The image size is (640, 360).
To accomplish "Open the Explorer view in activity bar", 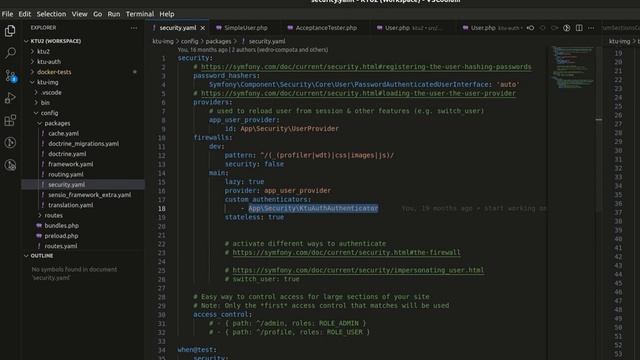I will 10,31.
